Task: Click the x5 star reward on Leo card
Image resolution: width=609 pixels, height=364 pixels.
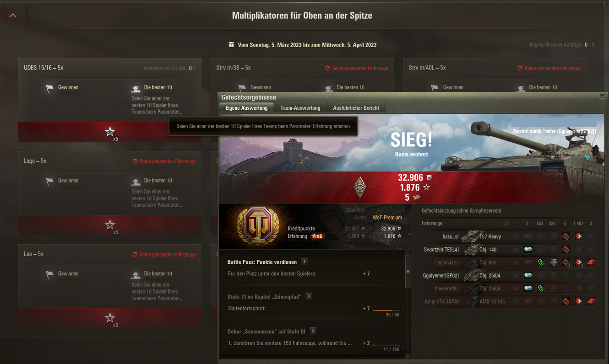Action: (110, 318)
